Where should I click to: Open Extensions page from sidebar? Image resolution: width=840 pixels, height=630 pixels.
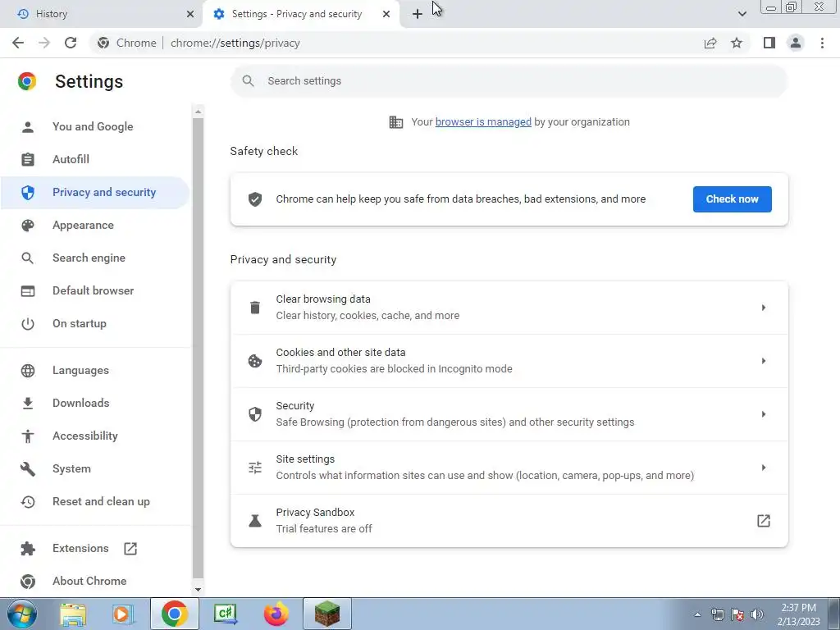point(95,548)
